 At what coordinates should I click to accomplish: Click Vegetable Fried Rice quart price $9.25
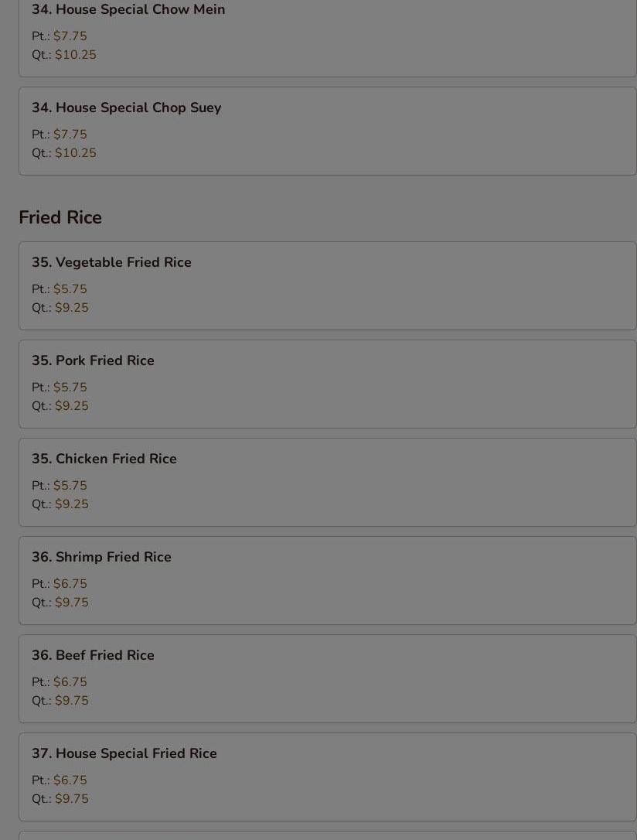click(x=71, y=308)
